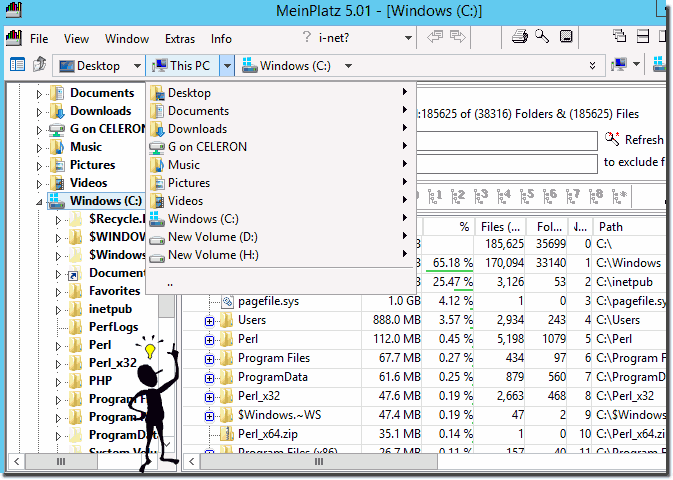Open the Windows (C:) drive dropdown

348,66
